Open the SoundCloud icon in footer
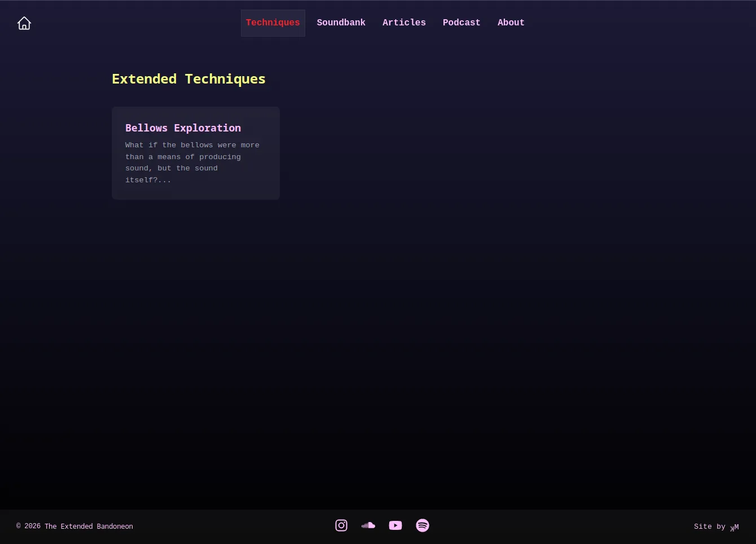756x544 pixels. pyautogui.click(x=368, y=525)
